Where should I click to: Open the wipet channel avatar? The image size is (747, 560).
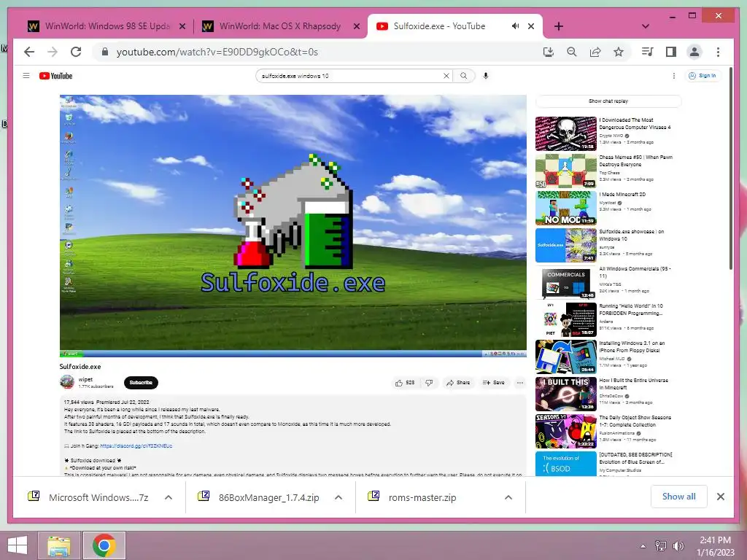tap(67, 382)
